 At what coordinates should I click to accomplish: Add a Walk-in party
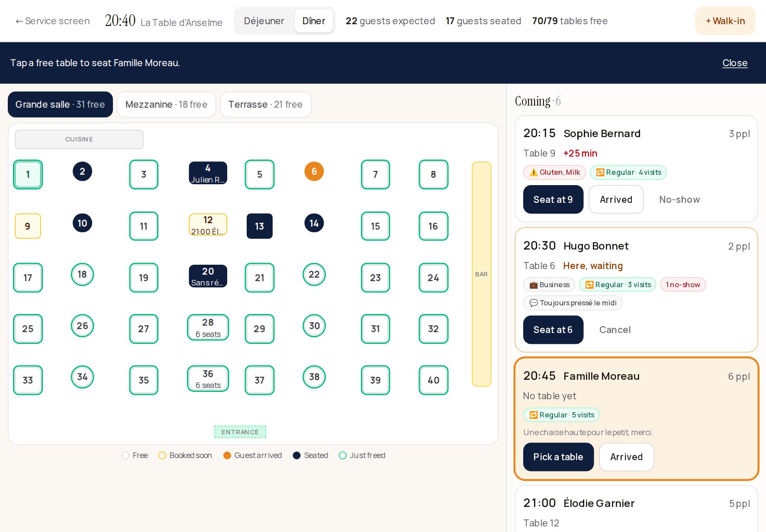[x=725, y=21]
